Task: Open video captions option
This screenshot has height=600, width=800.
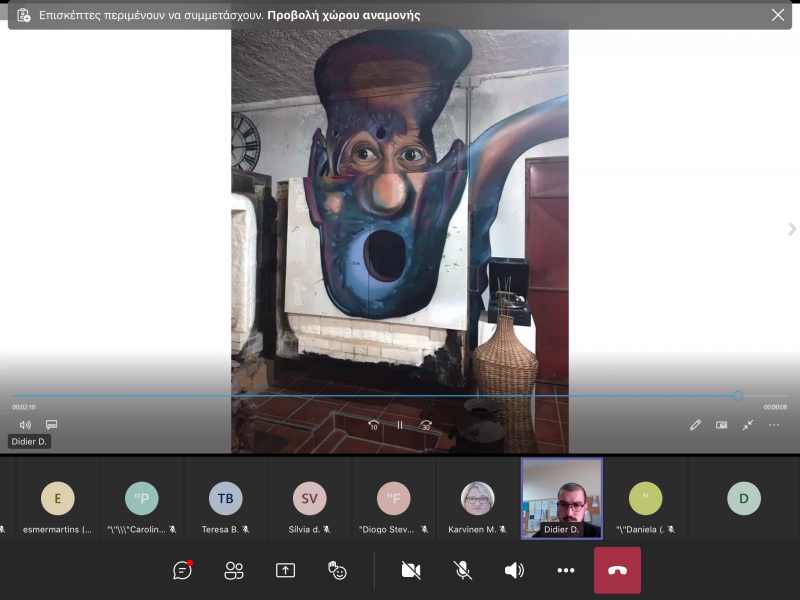Action: point(51,425)
